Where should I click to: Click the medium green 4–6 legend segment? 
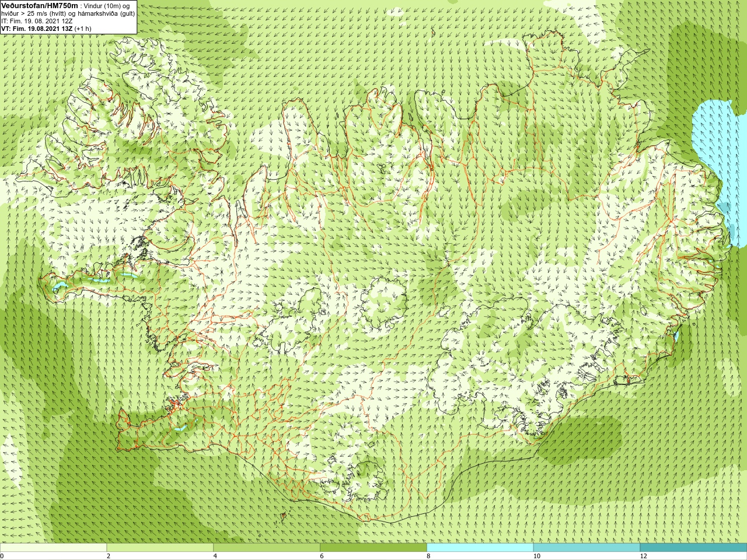[267, 548]
